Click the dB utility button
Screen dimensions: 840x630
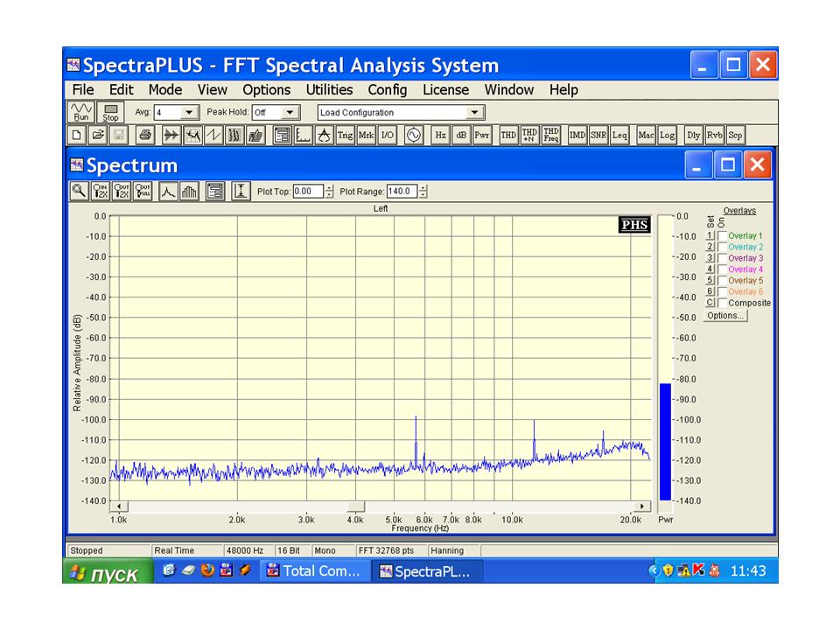(461, 135)
